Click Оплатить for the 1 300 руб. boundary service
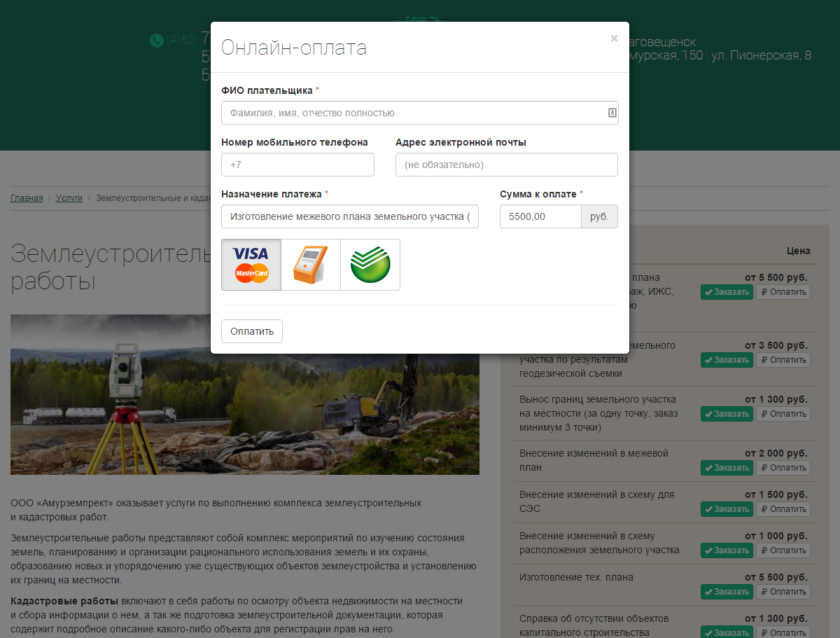The width and height of the screenshot is (840, 638). (x=783, y=414)
